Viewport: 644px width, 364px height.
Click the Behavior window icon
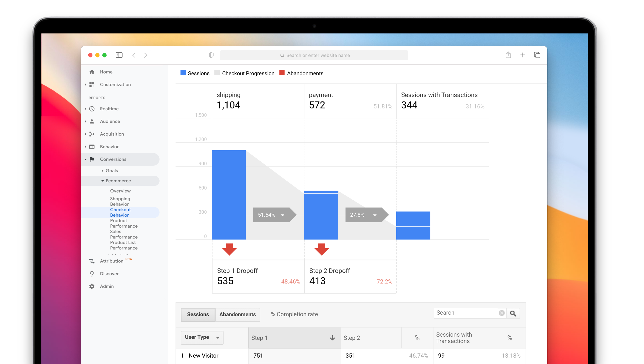pyautogui.click(x=92, y=147)
